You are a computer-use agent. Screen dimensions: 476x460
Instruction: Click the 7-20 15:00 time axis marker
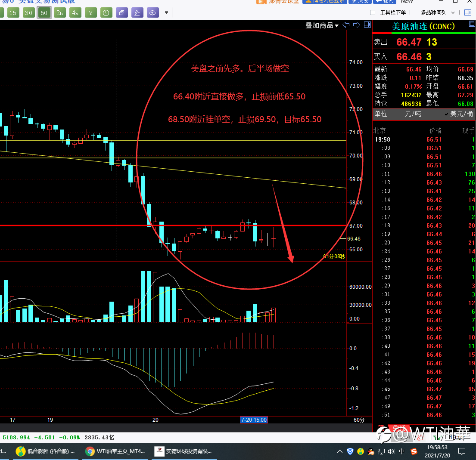click(254, 420)
